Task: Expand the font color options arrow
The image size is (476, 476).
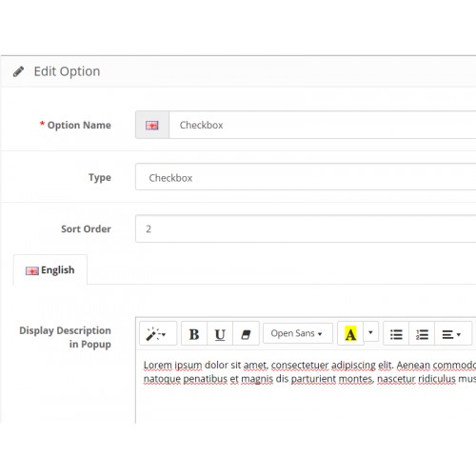Action: 370,332
